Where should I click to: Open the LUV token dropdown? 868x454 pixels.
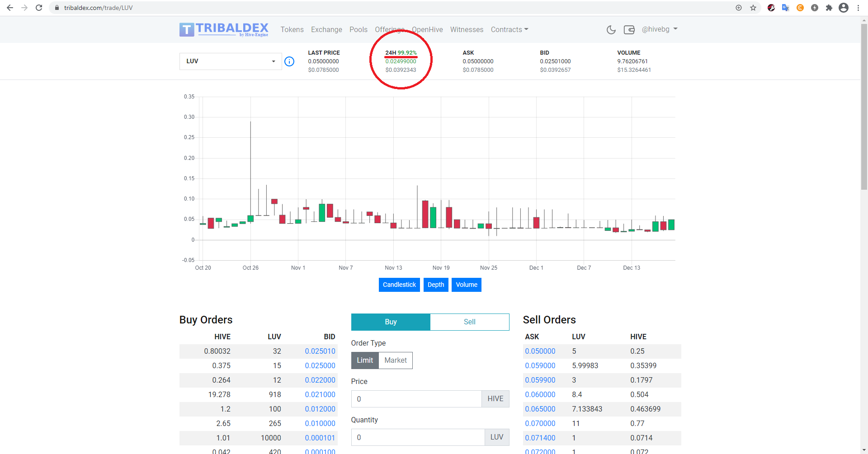pos(231,61)
